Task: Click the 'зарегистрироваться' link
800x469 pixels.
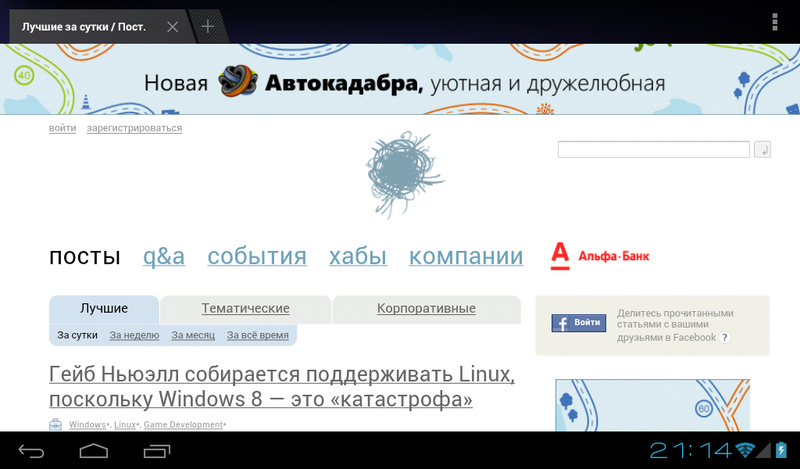Action: click(134, 128)
